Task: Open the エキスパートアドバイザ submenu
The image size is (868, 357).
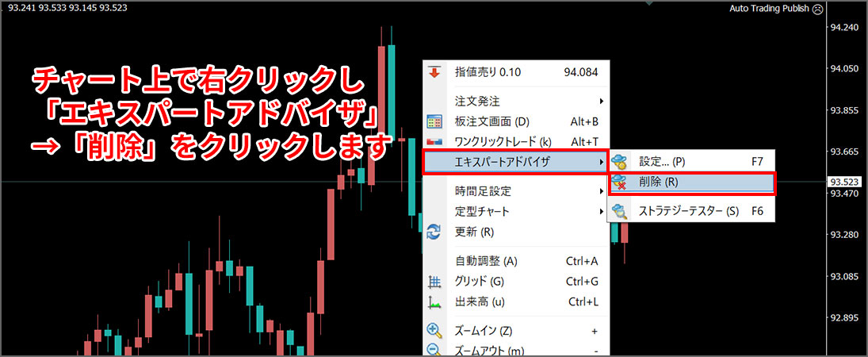Action: [516, 162]
